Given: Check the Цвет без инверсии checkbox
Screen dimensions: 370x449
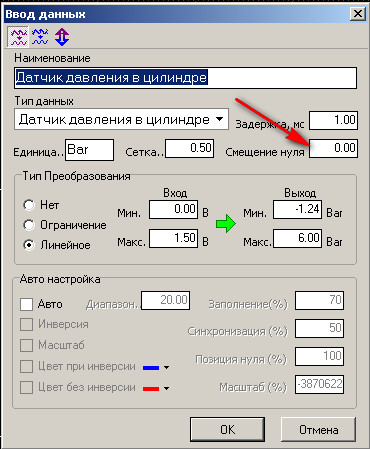Looking at the screenshot, I should click(26, 388).
